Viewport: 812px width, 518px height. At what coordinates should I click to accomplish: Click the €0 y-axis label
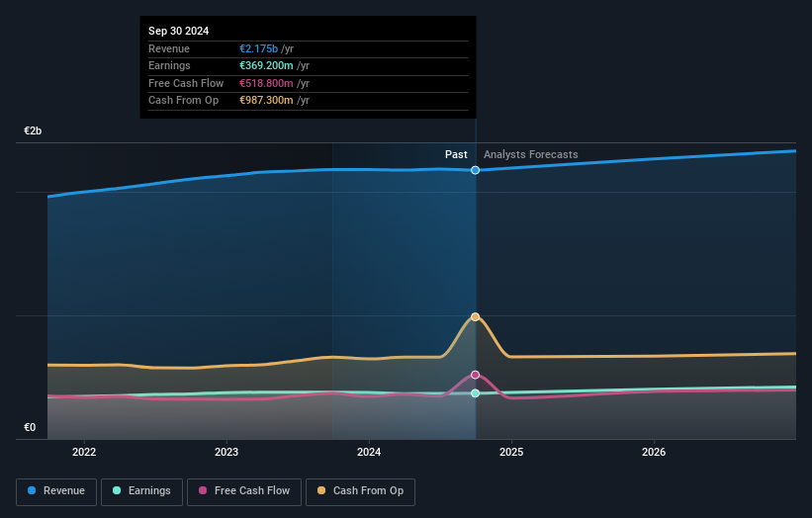click(30, 427)
